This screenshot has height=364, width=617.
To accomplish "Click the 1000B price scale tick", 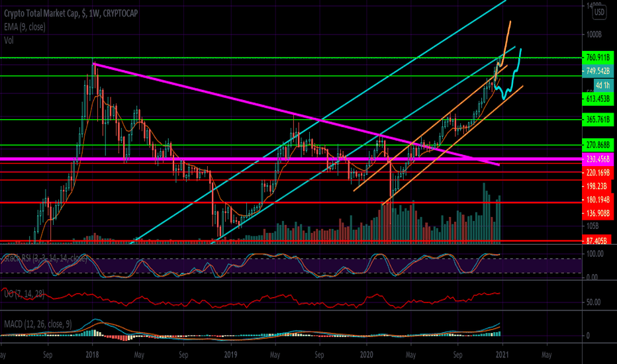I will click(x=594, y=34).
